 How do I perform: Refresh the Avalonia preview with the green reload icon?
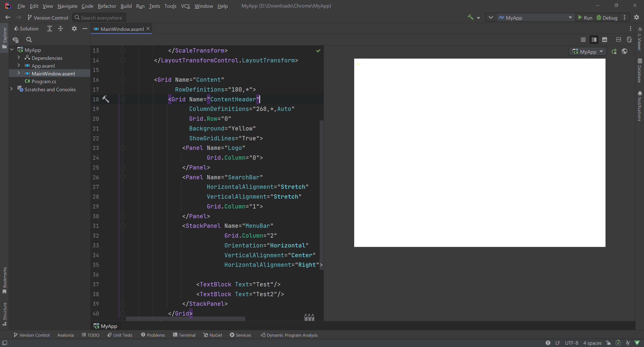point(614,51)
